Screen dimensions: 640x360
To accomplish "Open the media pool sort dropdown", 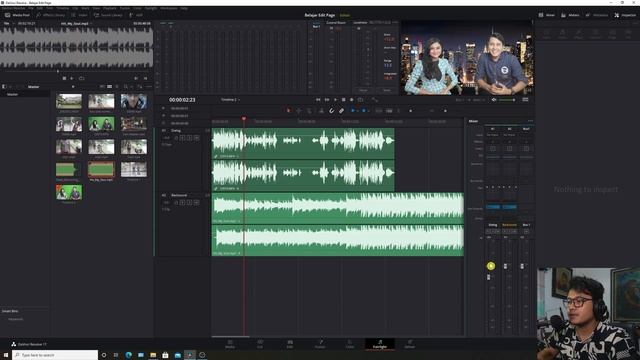I will [140, 87].
